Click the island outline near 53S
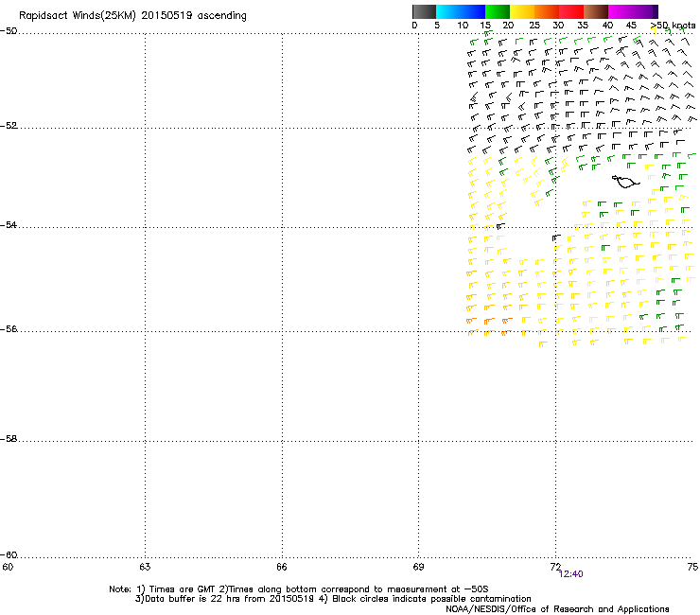This screenshot has width=700, height=615. click(x=625, y=182)
